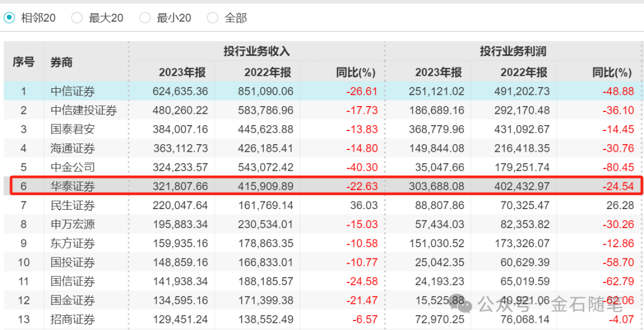Sort by 同比(%) under 投行业务收入
This screenshot has width=644, height=330.
coord(355,73)
